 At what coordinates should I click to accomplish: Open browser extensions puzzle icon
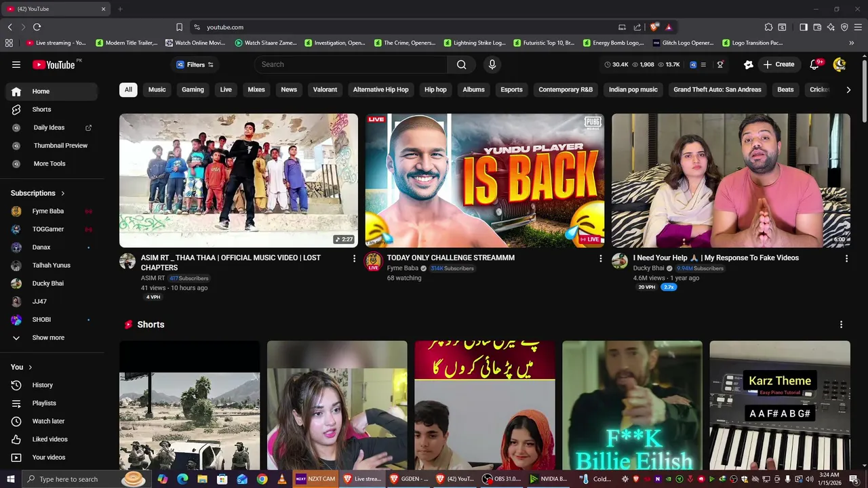[768, 27]
